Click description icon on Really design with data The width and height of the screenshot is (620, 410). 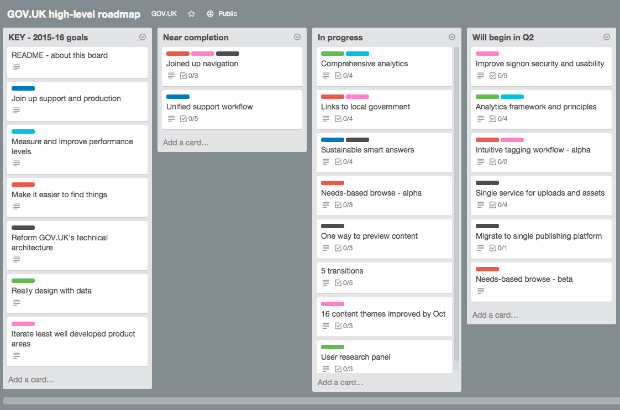(17, 303)
